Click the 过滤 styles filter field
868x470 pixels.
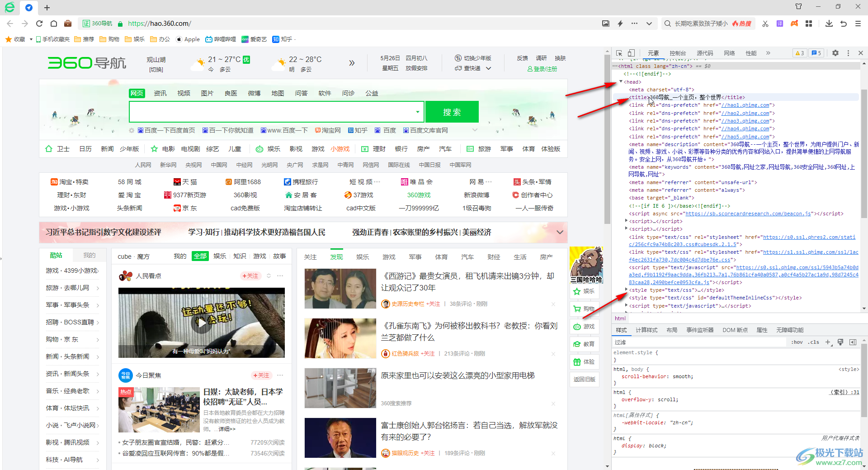point(700,342)
